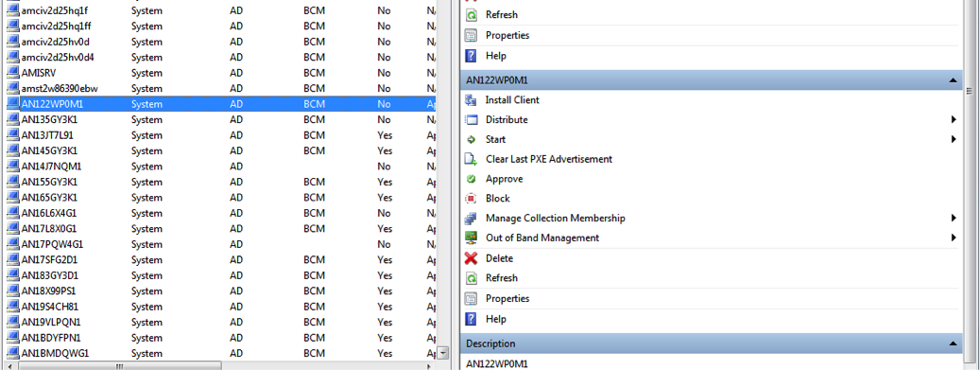This screenshot has width=980, height=370.
Task: Click the Distribute icon in actions pane
Action: (472, 119)
